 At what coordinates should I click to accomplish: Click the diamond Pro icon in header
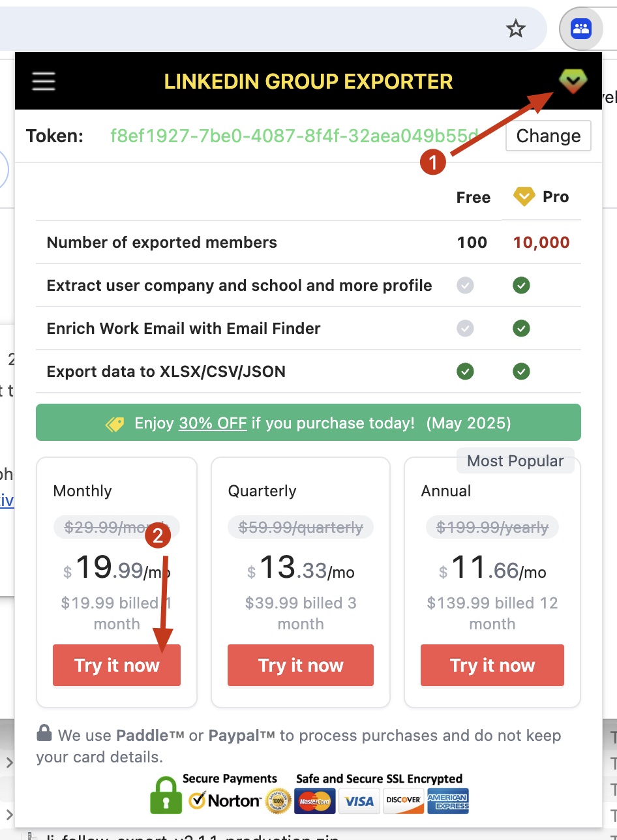[x=573, y=81]
